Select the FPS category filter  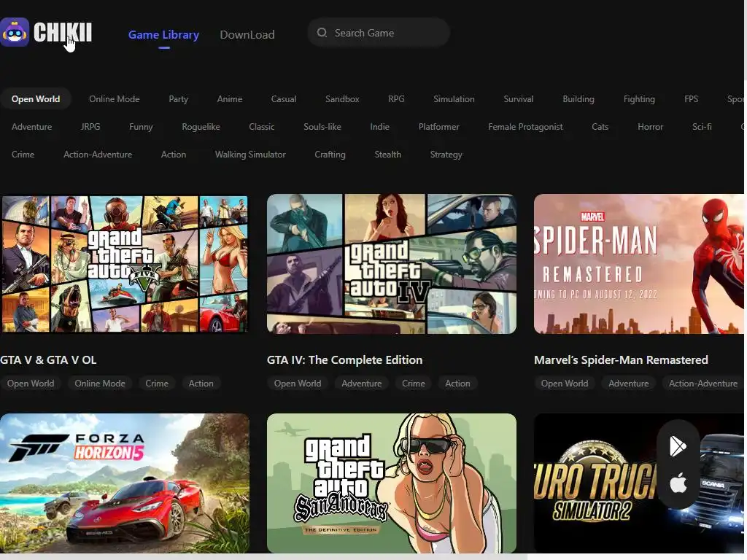[x=691, y=99]
